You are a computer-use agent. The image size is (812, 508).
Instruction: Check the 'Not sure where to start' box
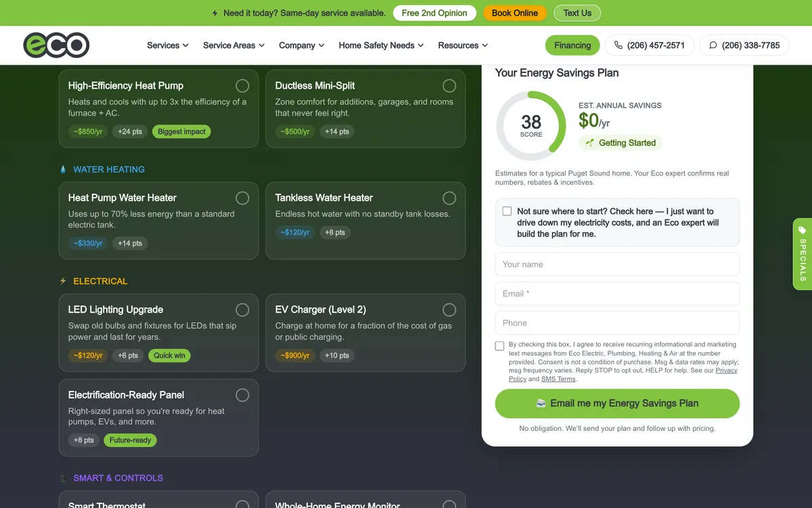click(x=507, y=211)
